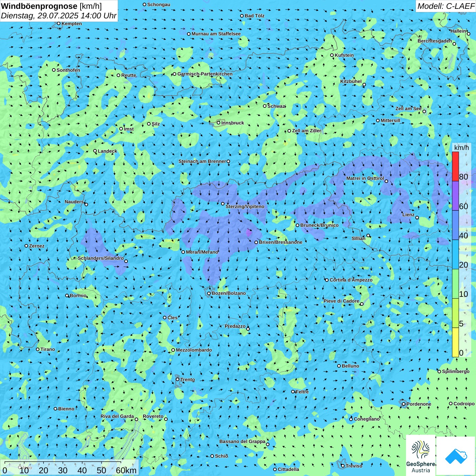Click the Lienz location marker
Viewport: 476px width, 476px height.
click(417, 218)
